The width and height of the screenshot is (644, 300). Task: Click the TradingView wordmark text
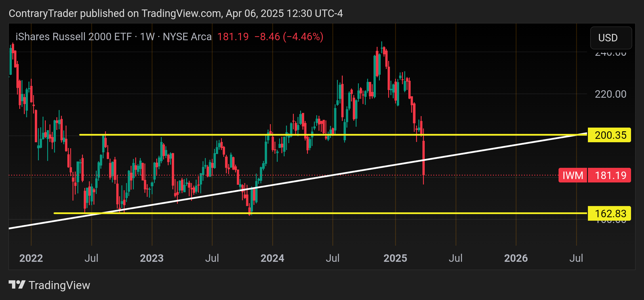click(59, 285)
